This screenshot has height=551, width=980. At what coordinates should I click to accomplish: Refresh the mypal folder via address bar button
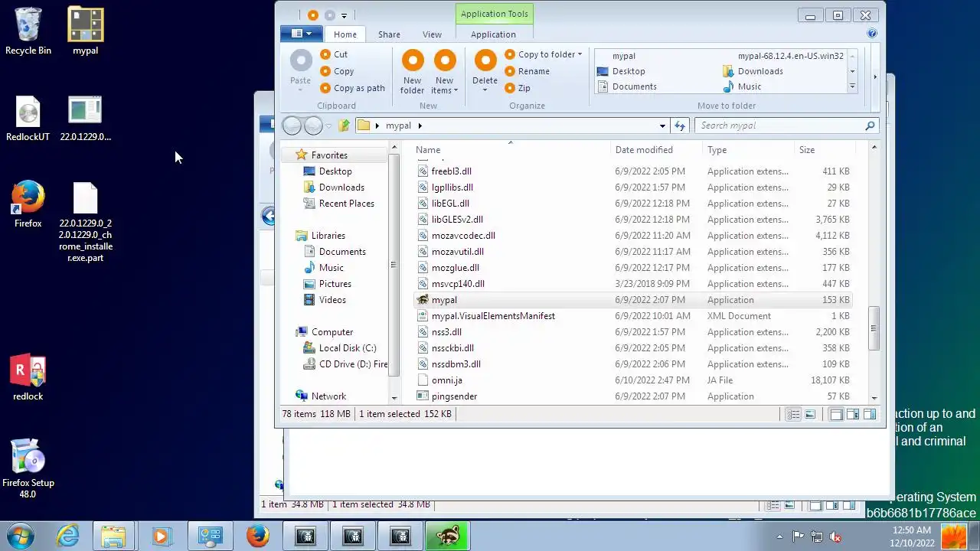point(679,126)
